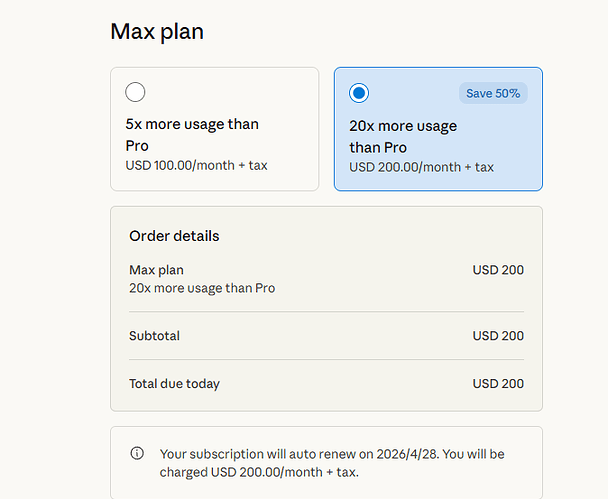Image resolution: width=608 pixels, height=499 pixels.
Task: Click the "20x more usage than Pro" card title
Action: (x=403, y=136)
